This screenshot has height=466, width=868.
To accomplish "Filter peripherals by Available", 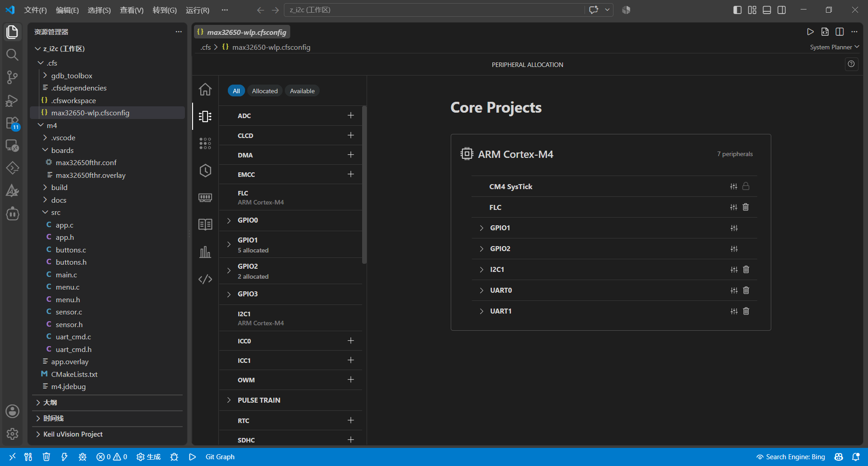I will click(x=302, y=91).
